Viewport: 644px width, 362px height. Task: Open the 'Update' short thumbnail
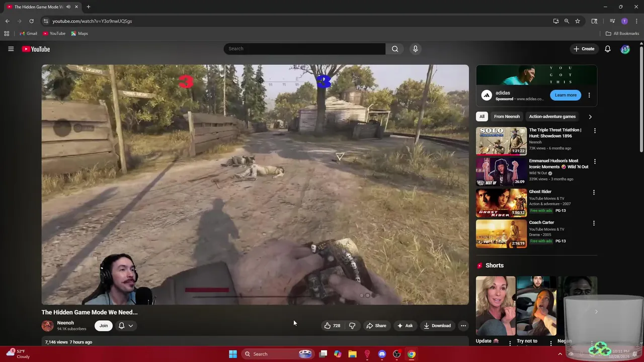[x=496, y=306]
